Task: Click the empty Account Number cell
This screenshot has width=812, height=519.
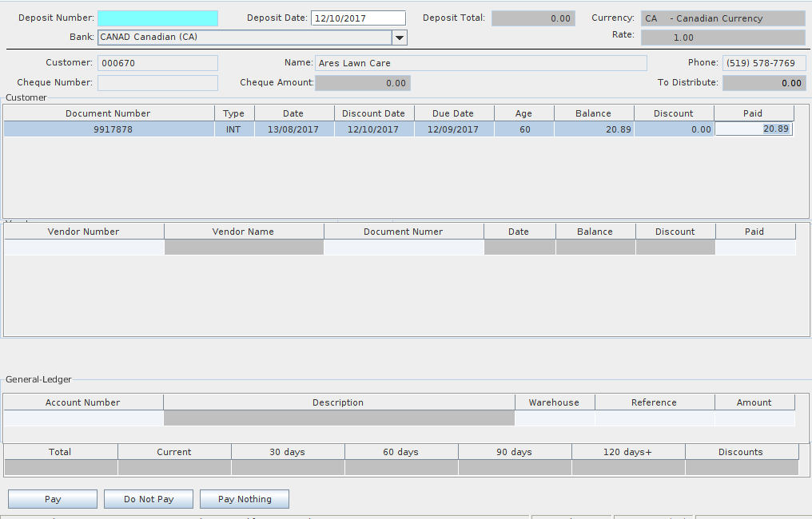Action: click(83, 418)
